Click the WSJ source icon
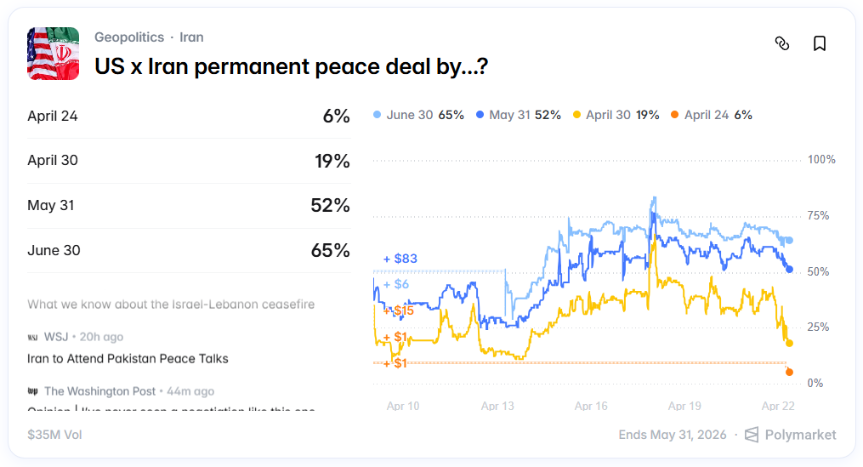Viewport: 863px width, 467px height. (x=33, y=337)
